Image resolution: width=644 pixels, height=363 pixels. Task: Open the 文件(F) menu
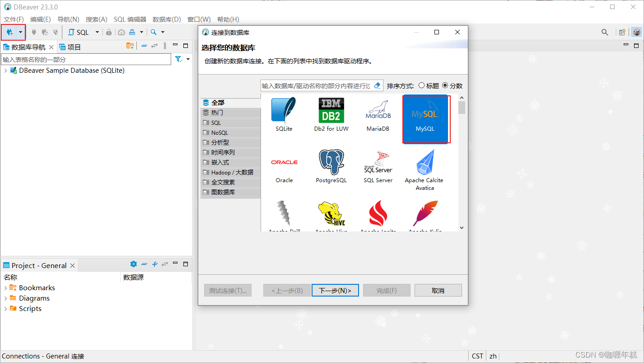[14, 19]
